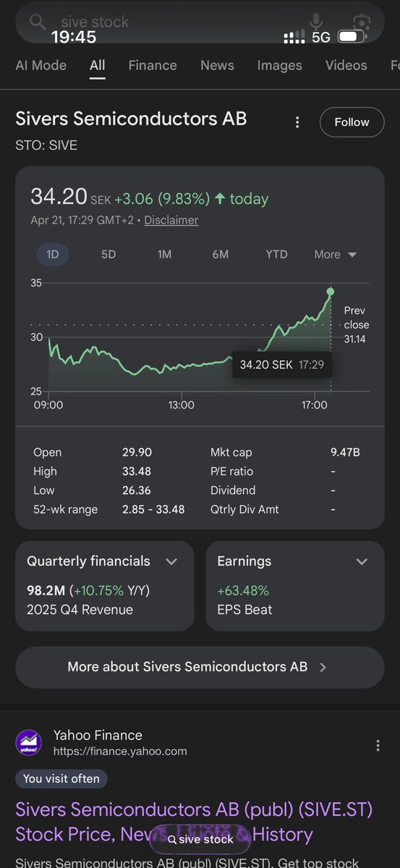Tap the Yahoo Finance site logo
This screenshot has height=868, width=400.
tap(29, 743)
